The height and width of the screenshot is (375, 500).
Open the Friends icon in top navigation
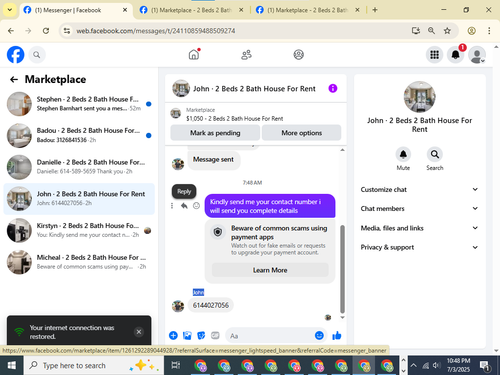(246, 55)
